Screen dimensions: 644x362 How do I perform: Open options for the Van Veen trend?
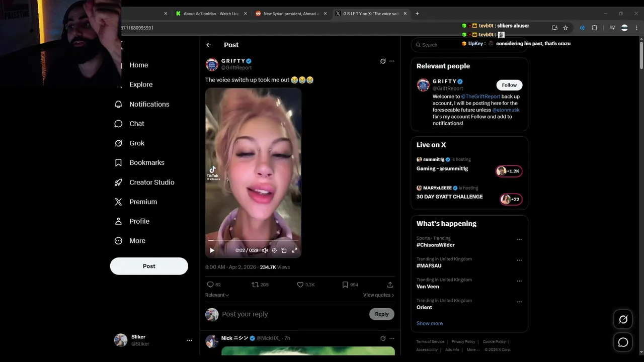point(519,281)
